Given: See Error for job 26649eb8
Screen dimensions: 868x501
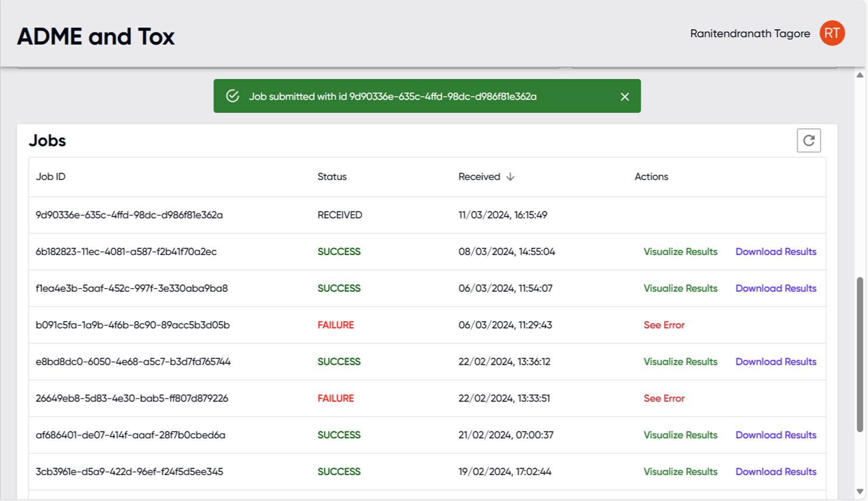Looking at the screenshot, I should pos(664,398).
